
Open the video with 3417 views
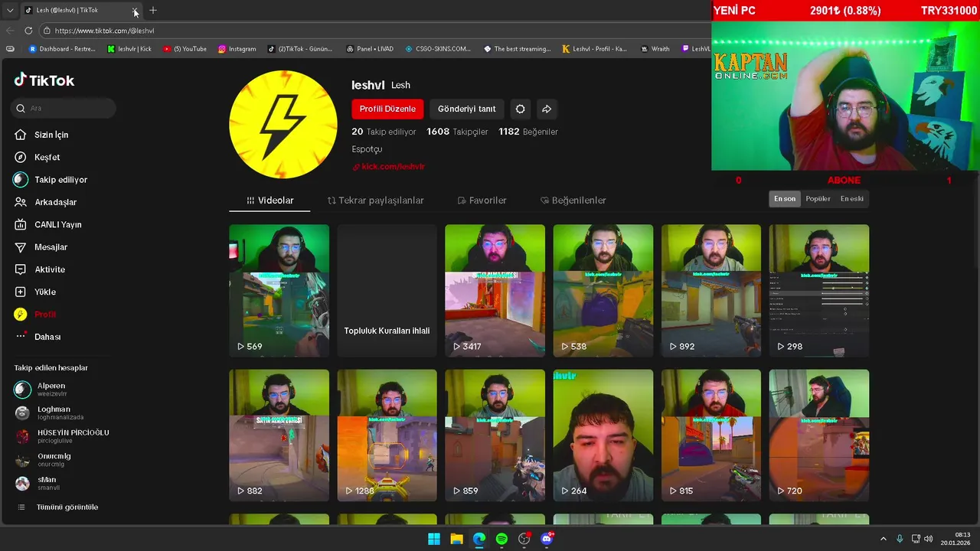[x=495, y=291]
